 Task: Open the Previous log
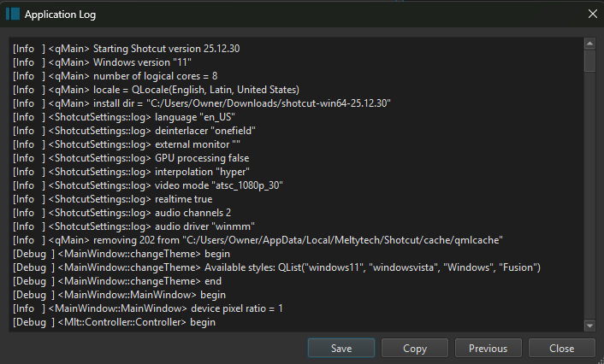pos(488,349)
